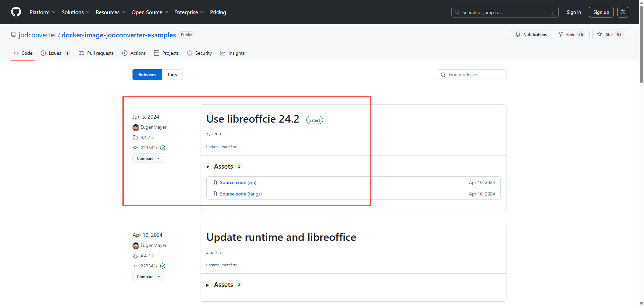
Task: Open the Use libreoffcie 24.2 release title
Action: (x=253, y=119)
